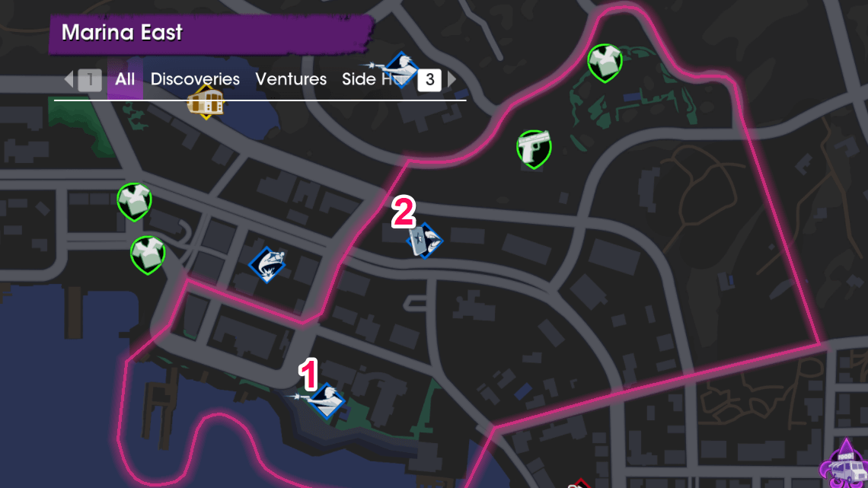Click the key 3 prompt button
The height and width of the screenshot is (488, 868).
pos(429,80)
